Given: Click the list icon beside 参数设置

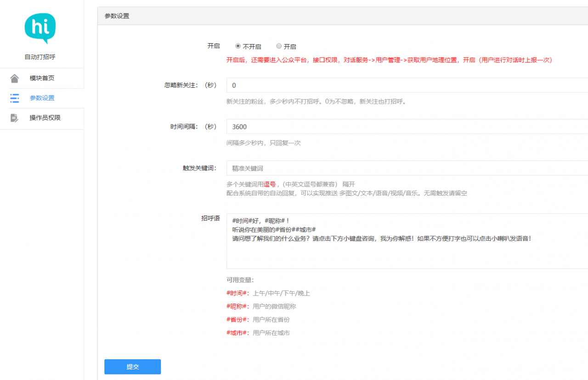Looking at the screenshot, I should 15,98.
